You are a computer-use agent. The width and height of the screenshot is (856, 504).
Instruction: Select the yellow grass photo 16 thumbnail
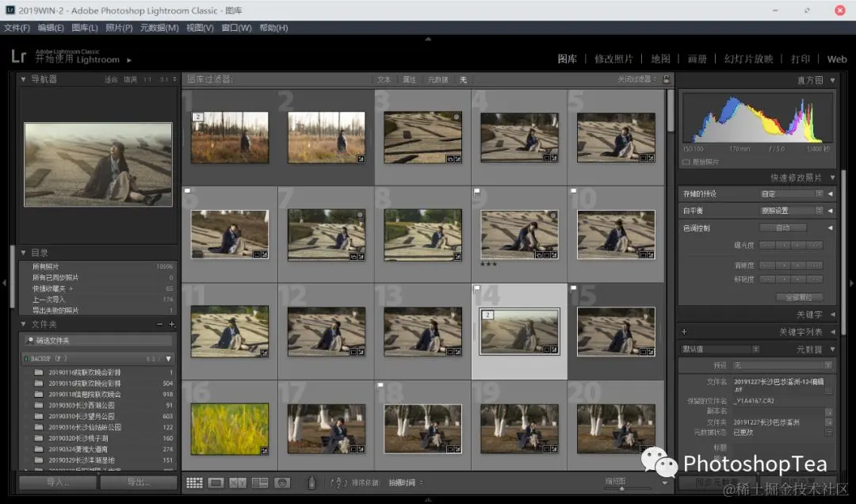click(x=229, y=429)
